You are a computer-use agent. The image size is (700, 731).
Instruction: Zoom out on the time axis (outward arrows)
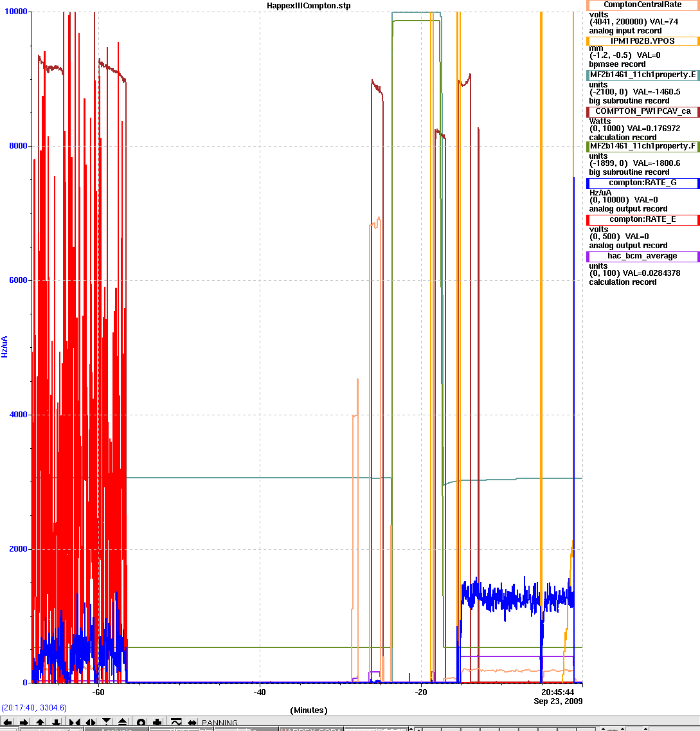coord(91,721)
